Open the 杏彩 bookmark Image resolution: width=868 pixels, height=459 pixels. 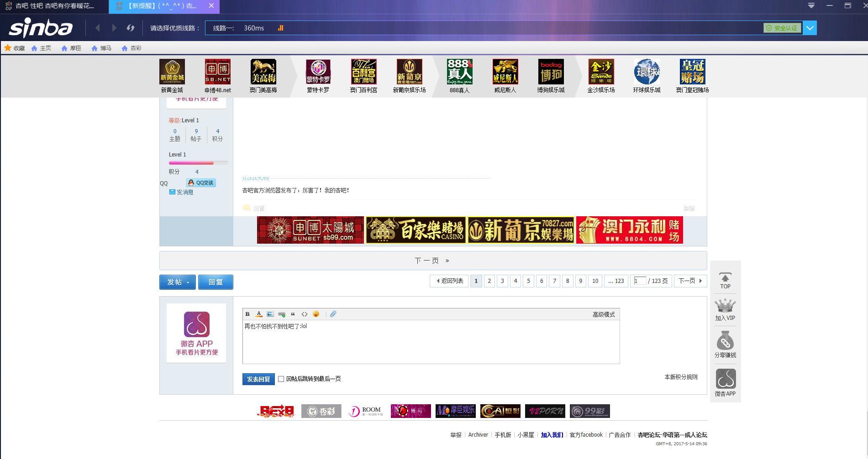pos(132,48)
